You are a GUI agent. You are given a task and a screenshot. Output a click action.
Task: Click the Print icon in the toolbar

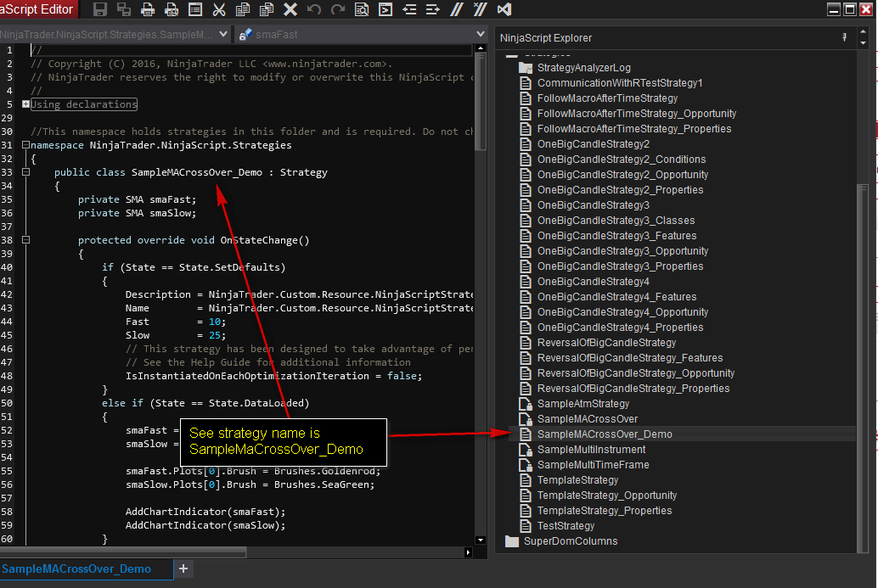click(148, 10)
